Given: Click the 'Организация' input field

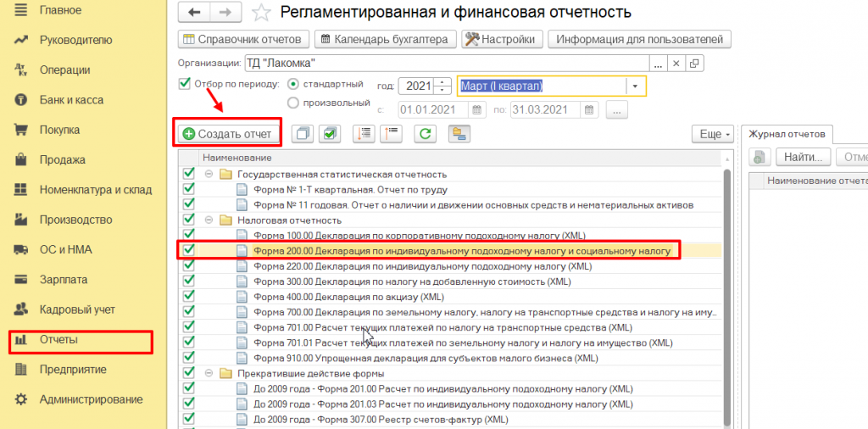Looking at the screenshot, I should [445, 63].
